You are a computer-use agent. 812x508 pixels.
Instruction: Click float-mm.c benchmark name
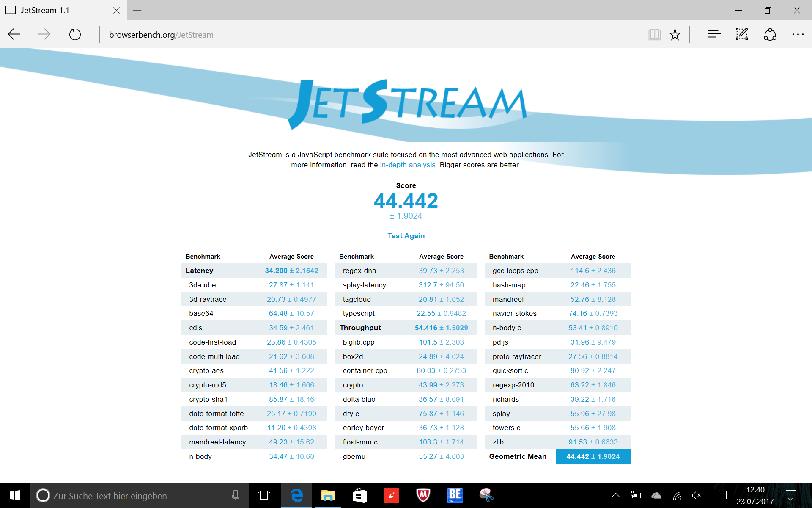coord(360,442)
